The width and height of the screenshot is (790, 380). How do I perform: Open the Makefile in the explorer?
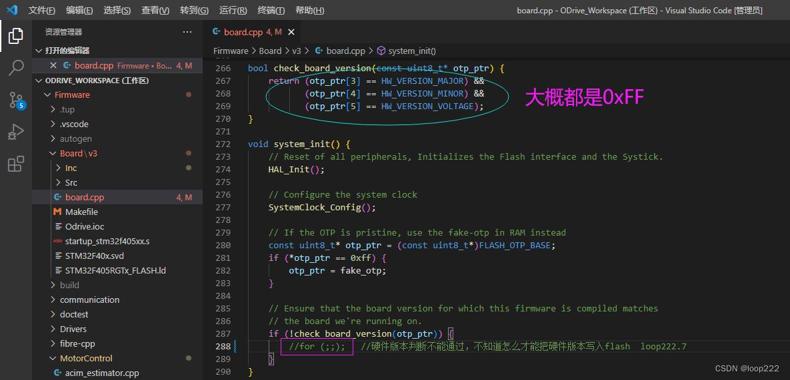[117, 212]
